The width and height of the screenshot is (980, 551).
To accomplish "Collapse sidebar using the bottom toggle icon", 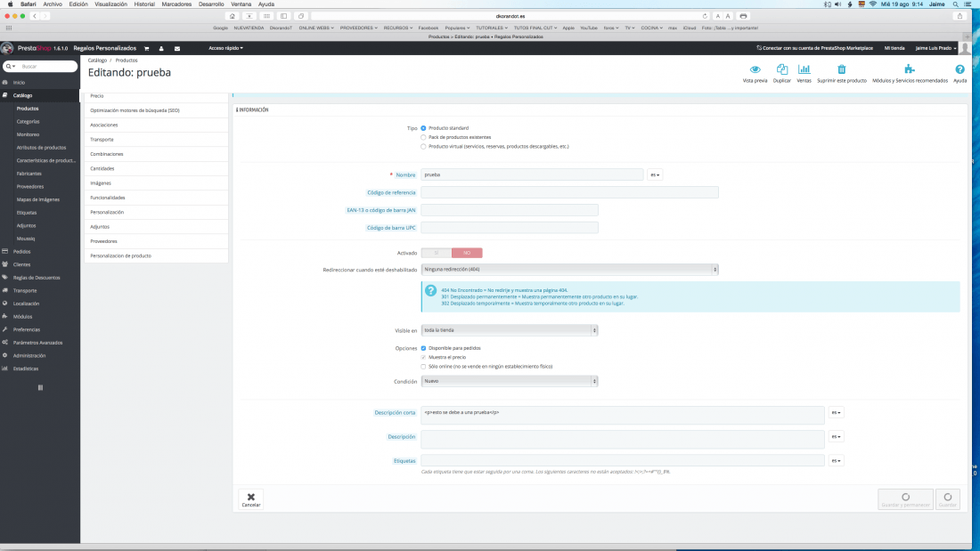I will 41,388.
